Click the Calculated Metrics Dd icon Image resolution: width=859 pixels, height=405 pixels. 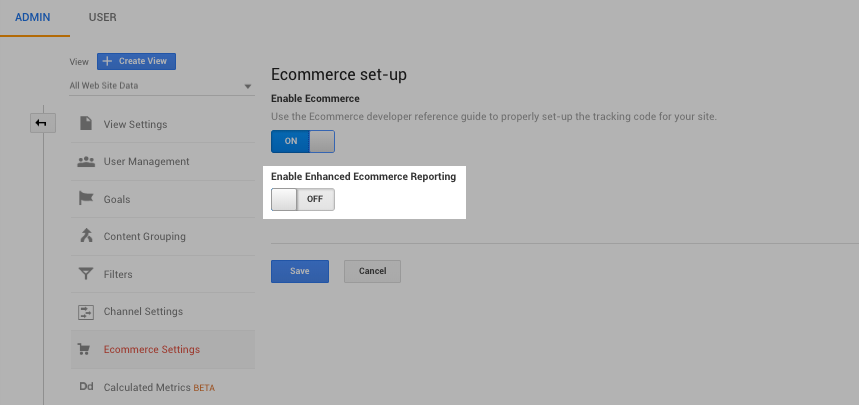point(86,387)
